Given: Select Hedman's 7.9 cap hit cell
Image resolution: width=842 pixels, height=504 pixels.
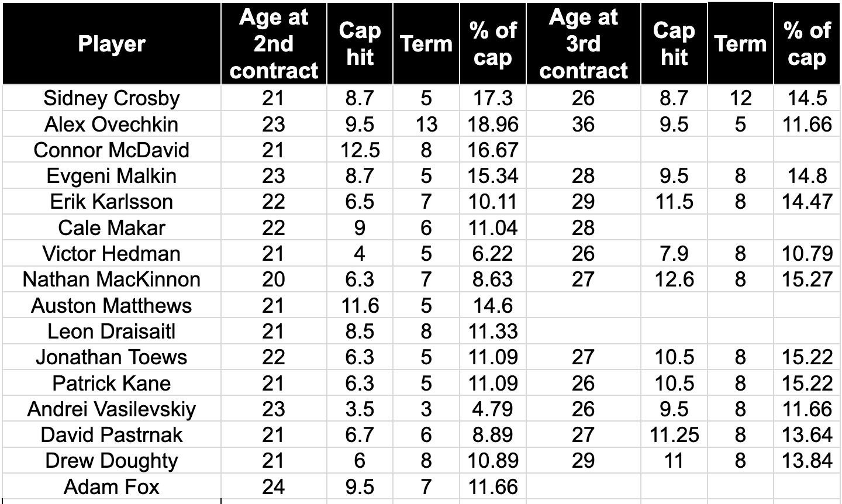Looking at the screenshot, I should (x=674, y=254).
